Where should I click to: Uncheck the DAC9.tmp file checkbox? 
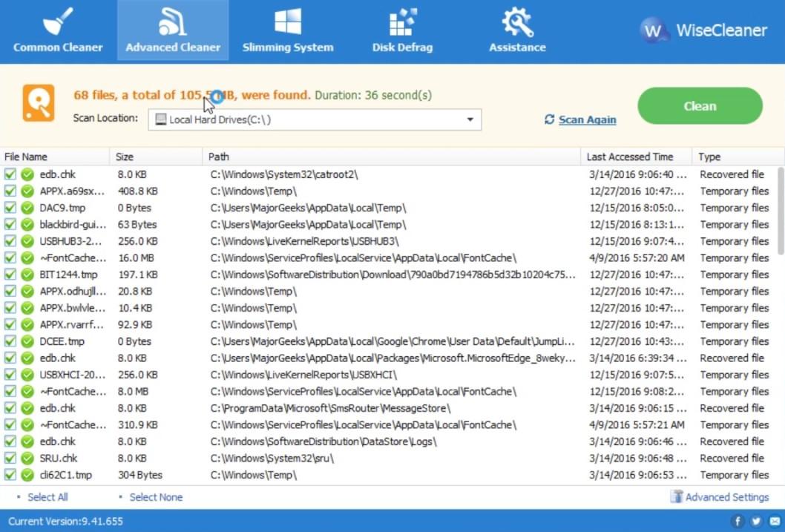(x=10, y=208)
